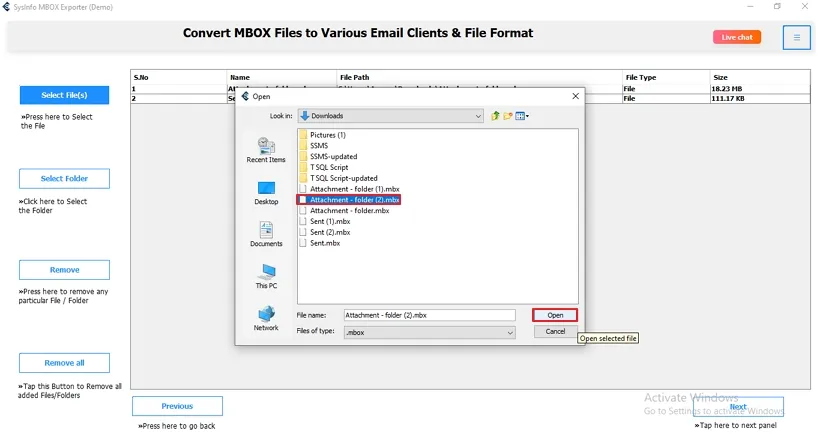Viewport: 820px width, 437px height.
Task: Go to This PC shortcut
Action: 266,277
